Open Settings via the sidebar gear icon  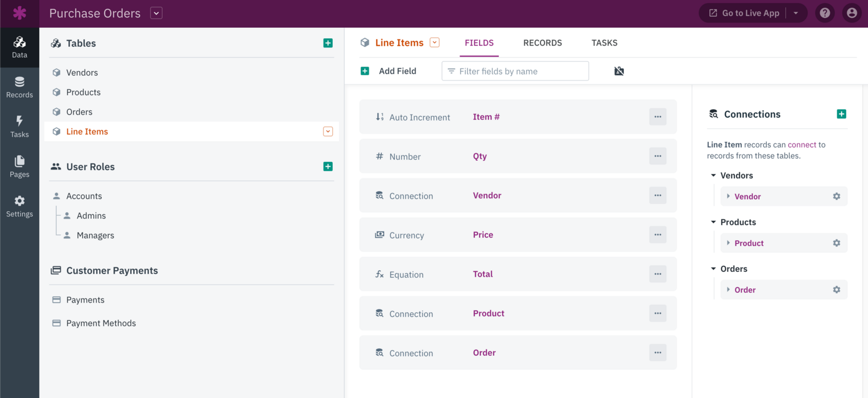pyautogui.click(x=20, y=207)
